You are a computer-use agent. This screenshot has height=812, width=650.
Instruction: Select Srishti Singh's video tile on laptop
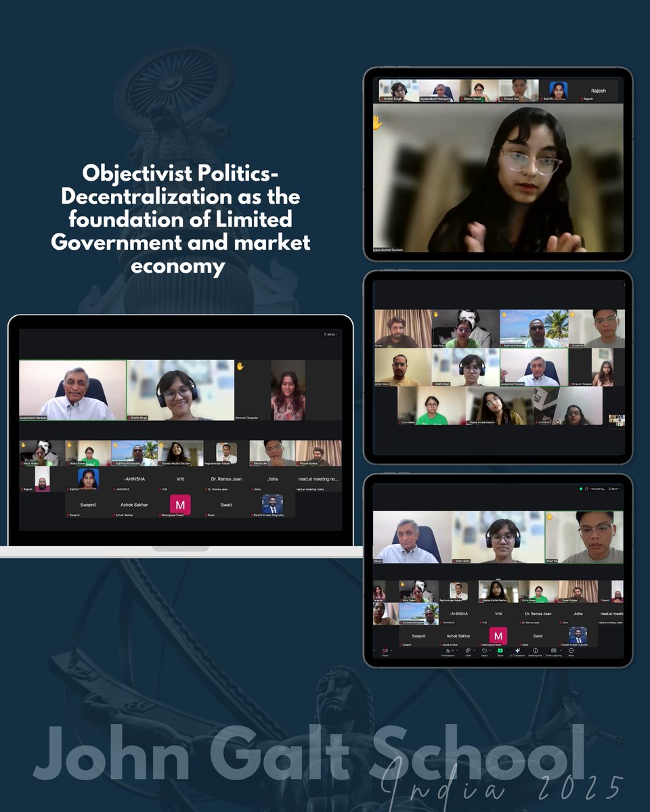pos(180,390)
